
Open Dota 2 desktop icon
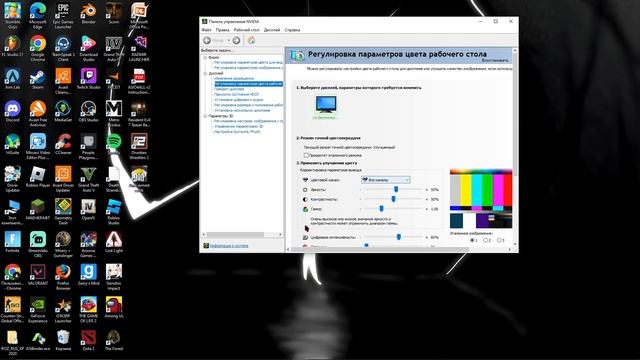point(88,340)
